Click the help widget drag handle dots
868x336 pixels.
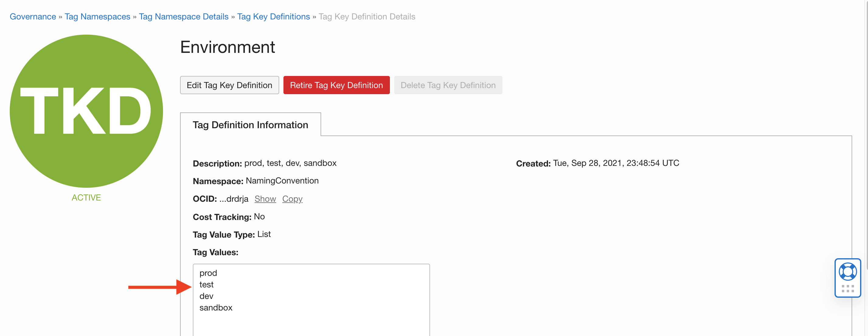pyautogui.click(x=847, y=289)
